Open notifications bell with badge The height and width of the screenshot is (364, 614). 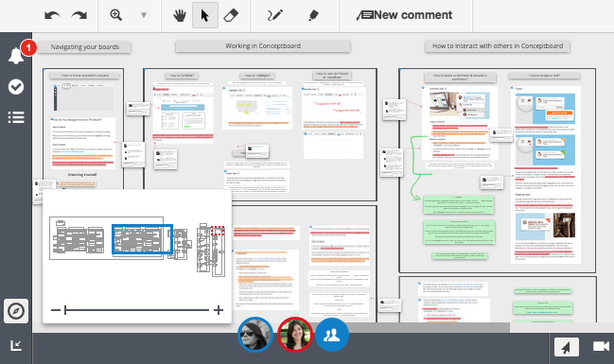point(16,55)
